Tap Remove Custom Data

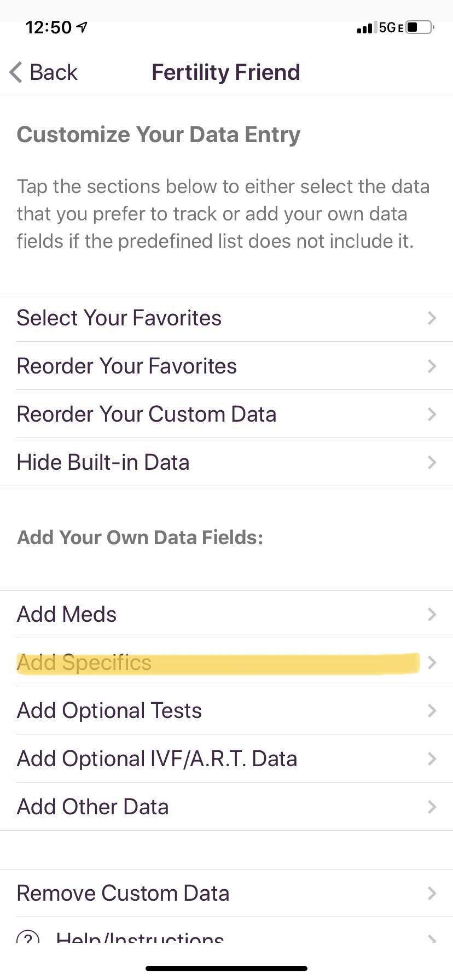[123, 893]
